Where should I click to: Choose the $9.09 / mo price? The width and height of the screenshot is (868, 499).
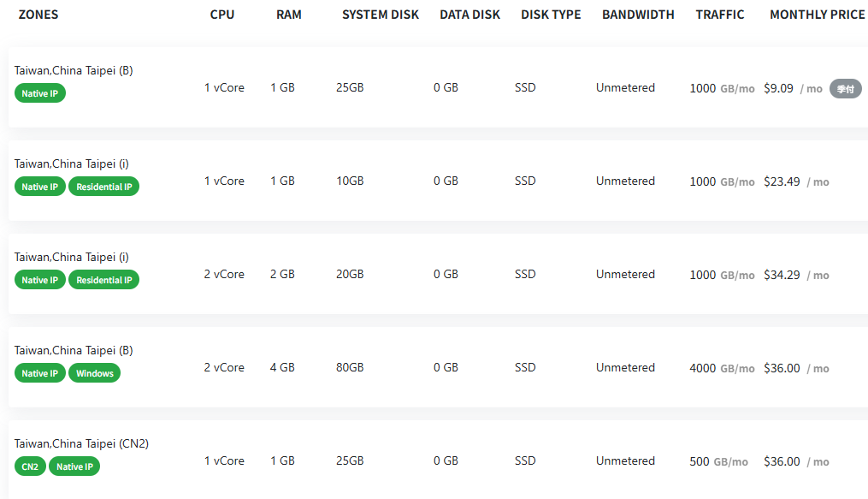point(793,89)
